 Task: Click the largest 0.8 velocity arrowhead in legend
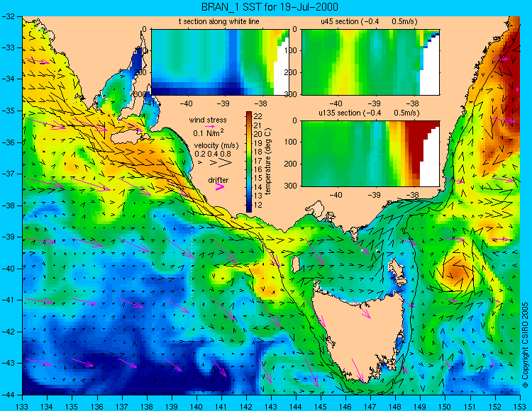point(226,163)
